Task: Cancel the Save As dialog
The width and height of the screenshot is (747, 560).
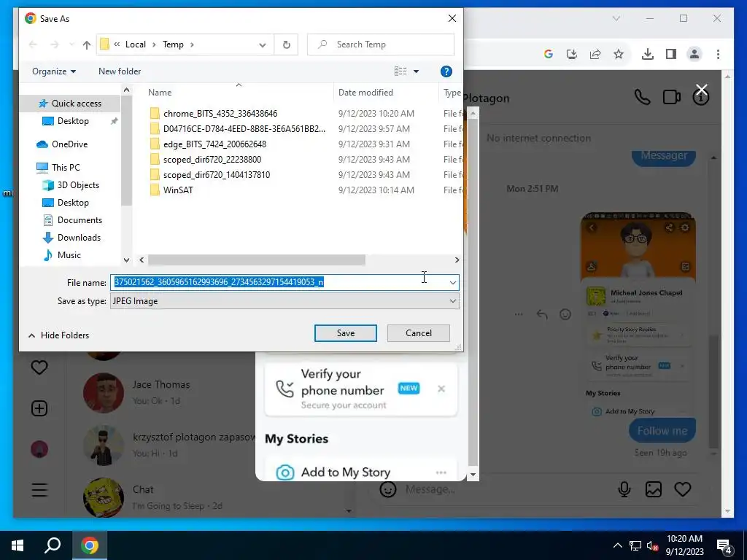Action: [x=418, y=333]
